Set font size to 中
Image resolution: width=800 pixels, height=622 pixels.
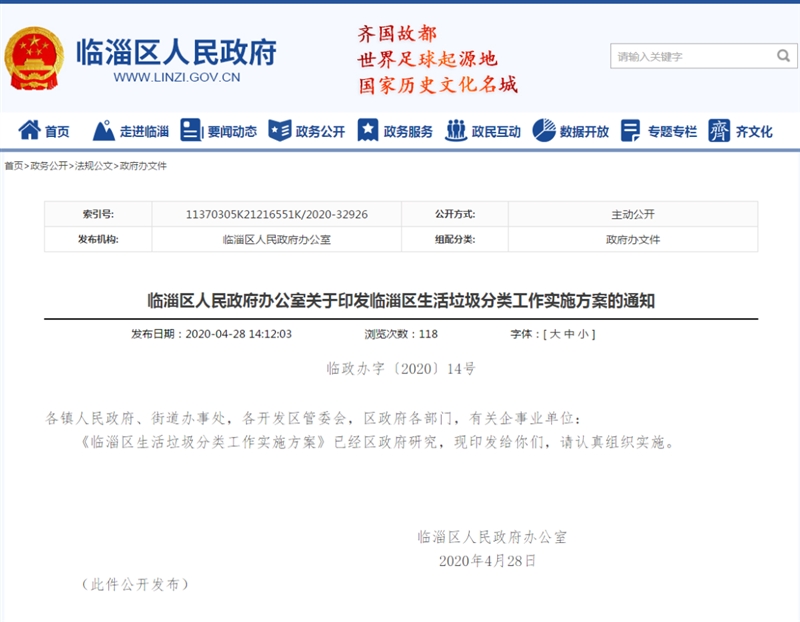[569, 334]
